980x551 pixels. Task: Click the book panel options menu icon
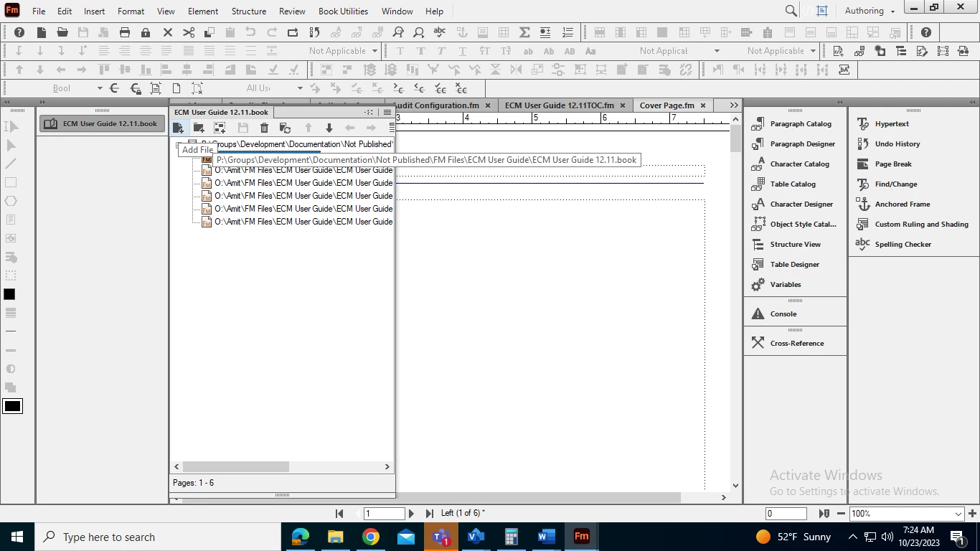pos(387,112)
